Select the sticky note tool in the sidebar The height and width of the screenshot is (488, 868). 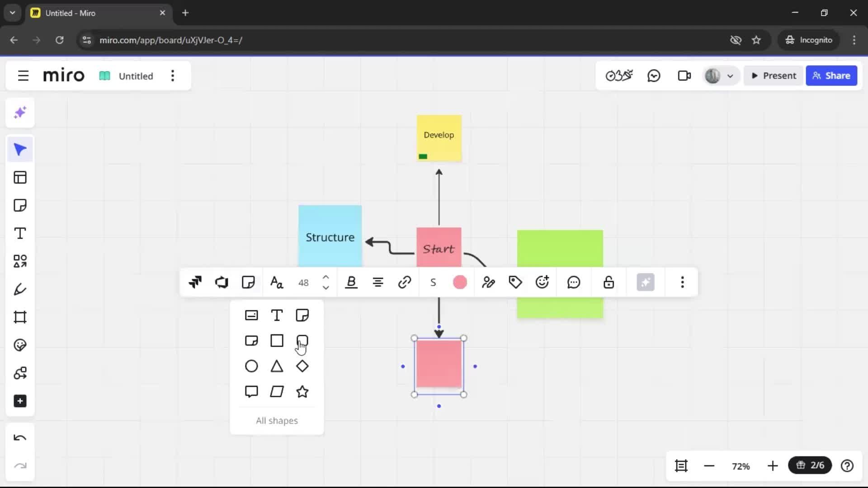pos(20,206)
